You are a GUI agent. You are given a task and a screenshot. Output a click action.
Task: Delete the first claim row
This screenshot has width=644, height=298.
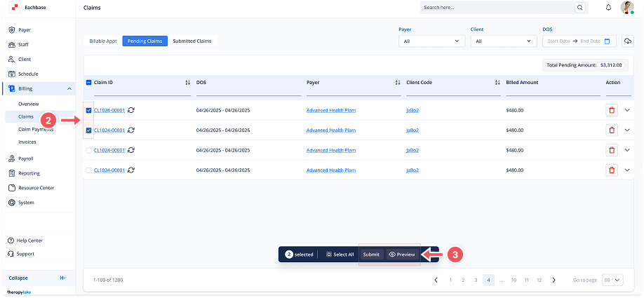pos(612,110)
